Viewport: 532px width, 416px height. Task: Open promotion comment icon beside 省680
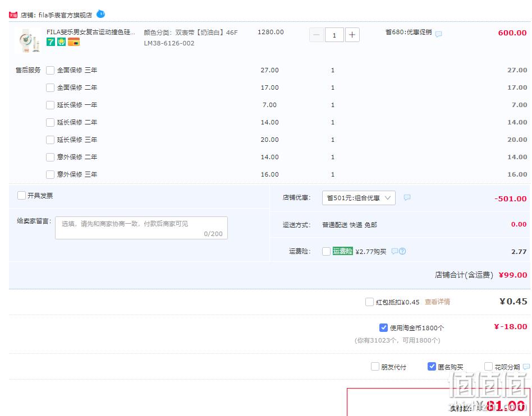[438, 34]
